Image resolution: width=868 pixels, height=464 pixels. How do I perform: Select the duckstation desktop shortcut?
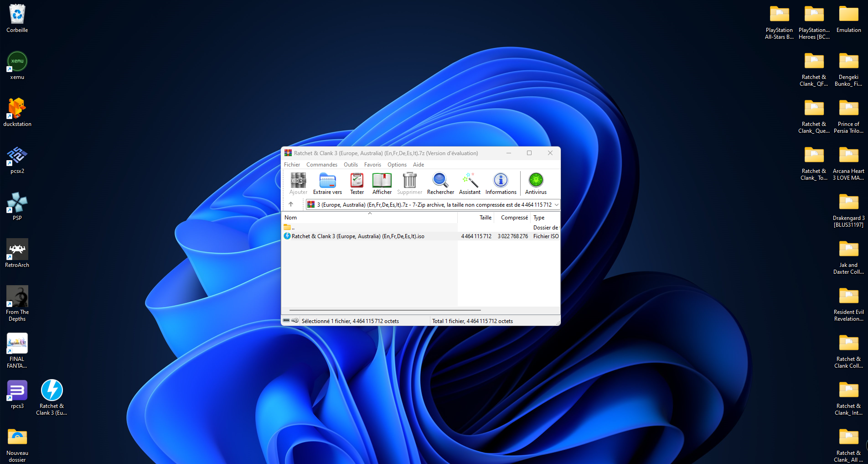17,113
